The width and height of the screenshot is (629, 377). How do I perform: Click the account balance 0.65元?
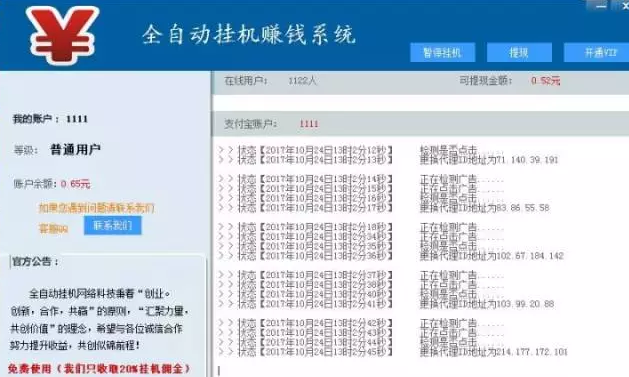click(75, 184)
